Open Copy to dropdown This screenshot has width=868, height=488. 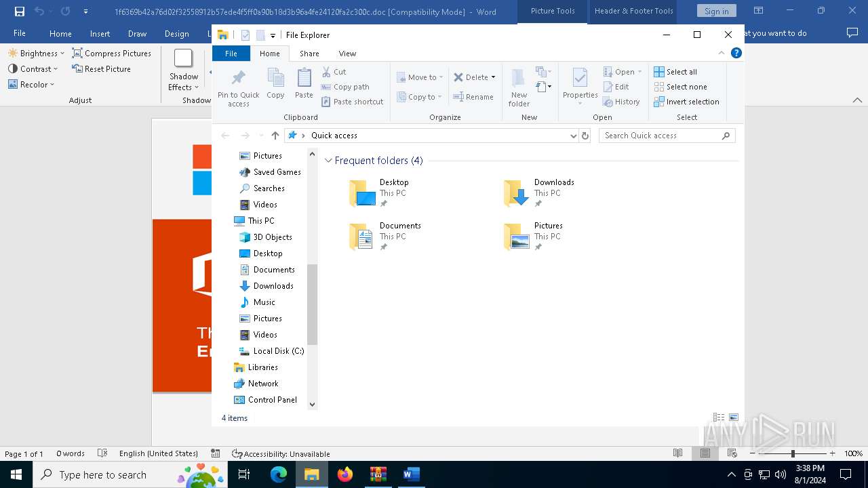[x=420, y=97]
